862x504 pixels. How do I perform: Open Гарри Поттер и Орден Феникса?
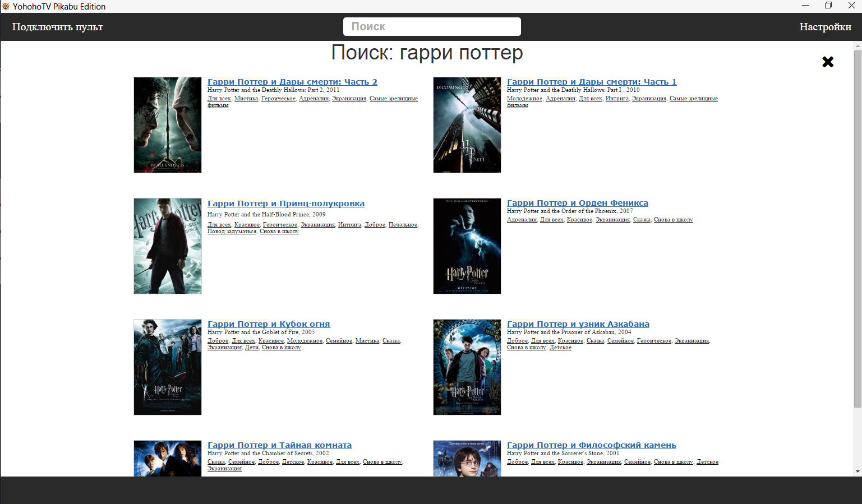click(x=578, y=203)
